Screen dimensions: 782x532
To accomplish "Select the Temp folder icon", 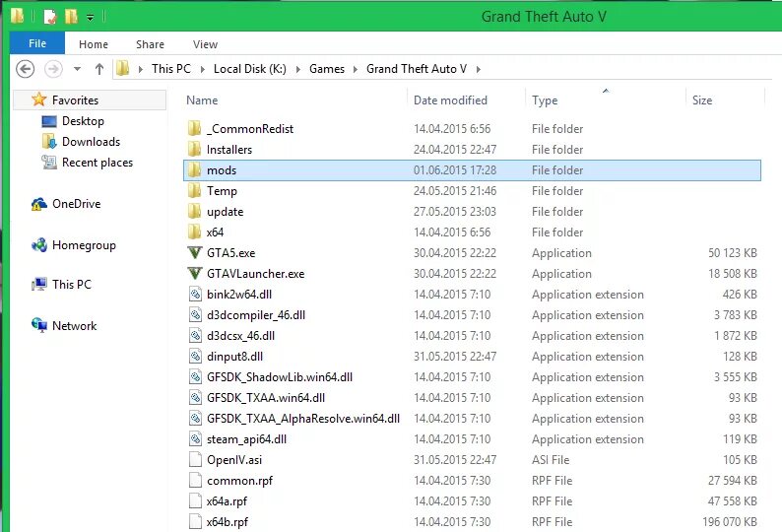I will [194, 191].
